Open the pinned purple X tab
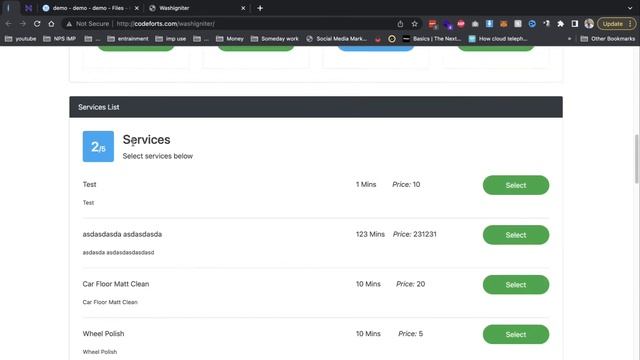This screenshot has height=360, width=640. [x=28, y=8]
